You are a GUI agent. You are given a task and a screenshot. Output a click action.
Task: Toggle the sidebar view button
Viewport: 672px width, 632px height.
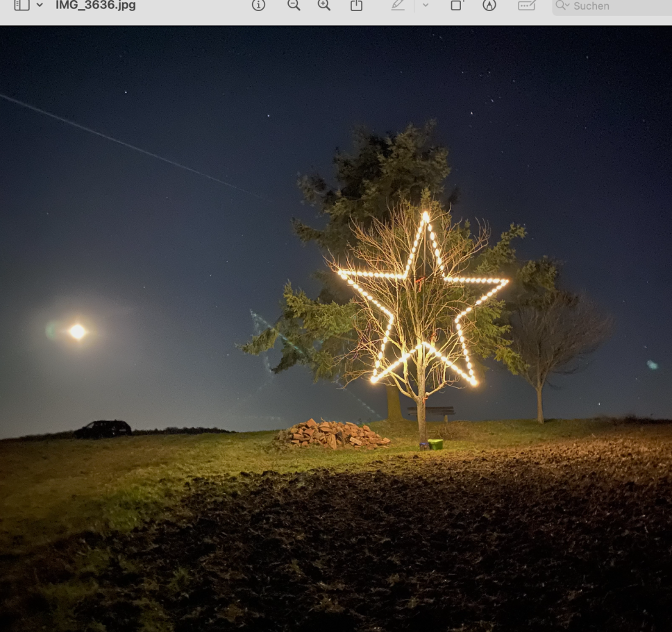22,5
